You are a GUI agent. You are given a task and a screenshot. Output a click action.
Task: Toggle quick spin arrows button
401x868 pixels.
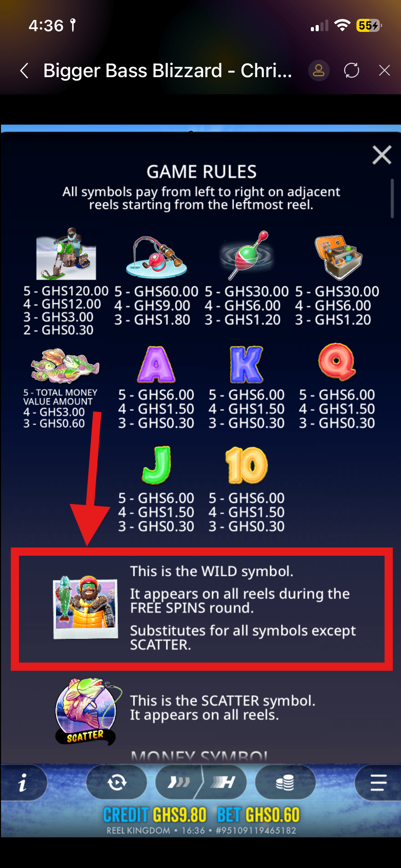coord(178,783)
